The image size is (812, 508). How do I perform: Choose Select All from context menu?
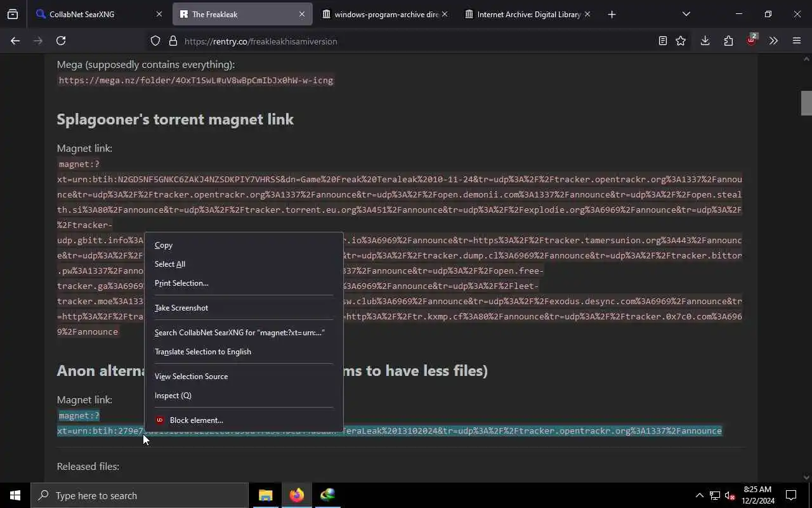[244, 264]
